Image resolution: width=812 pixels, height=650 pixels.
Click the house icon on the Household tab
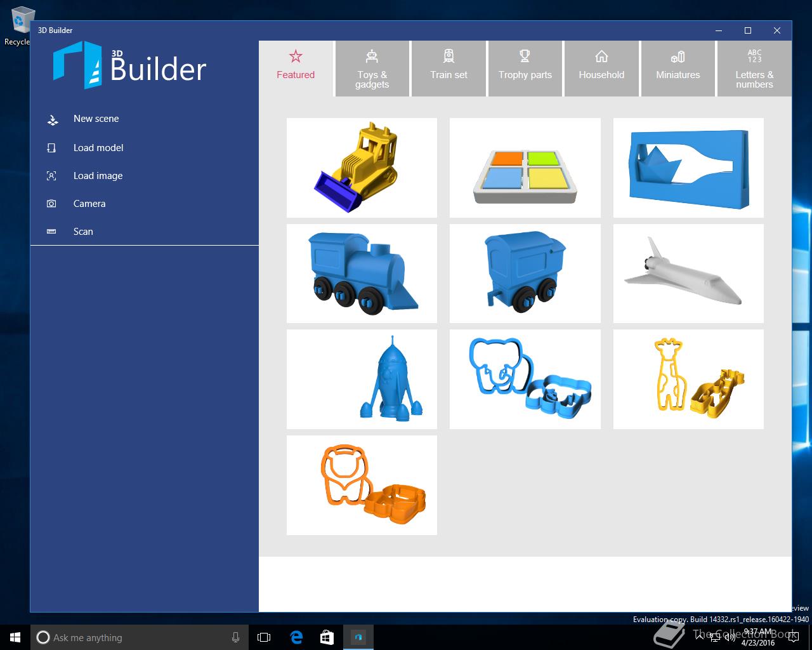(x=601, y=56)
